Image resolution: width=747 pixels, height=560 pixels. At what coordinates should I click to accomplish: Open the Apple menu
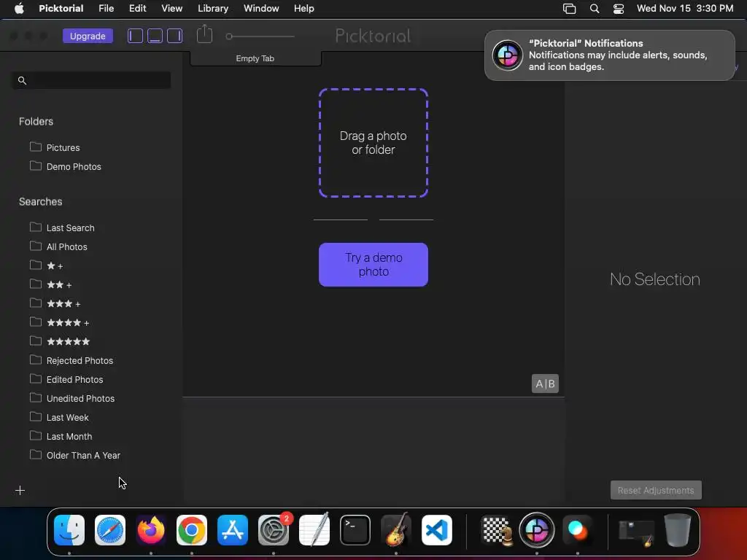(x=19, y=9)
